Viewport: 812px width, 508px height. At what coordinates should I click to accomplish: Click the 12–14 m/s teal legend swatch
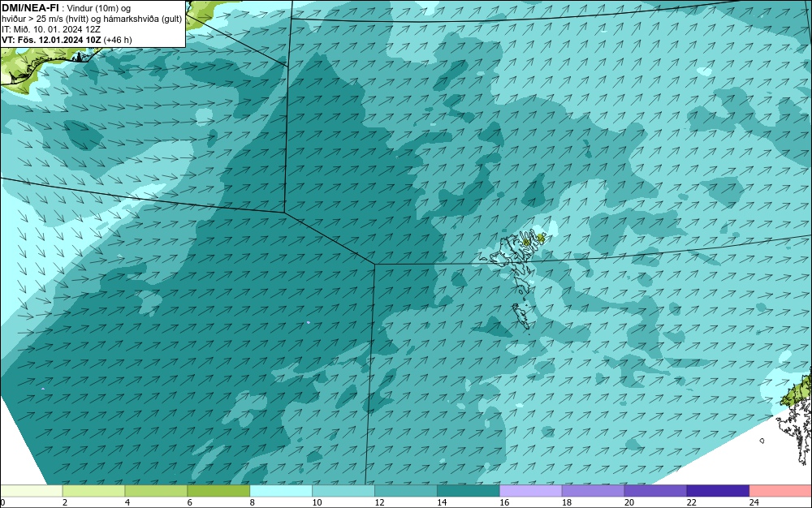[405, 491]
